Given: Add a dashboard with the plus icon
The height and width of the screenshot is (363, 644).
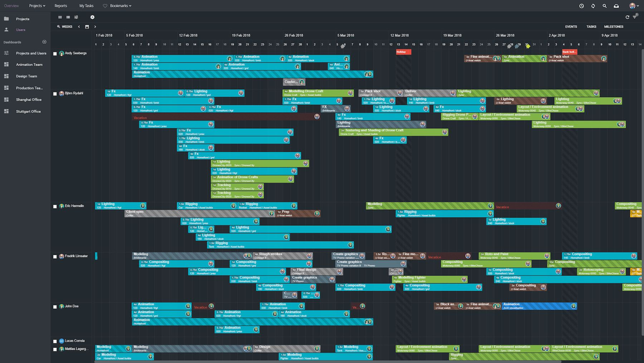Looking at the screenshot, I should click(x=44, y=42).
